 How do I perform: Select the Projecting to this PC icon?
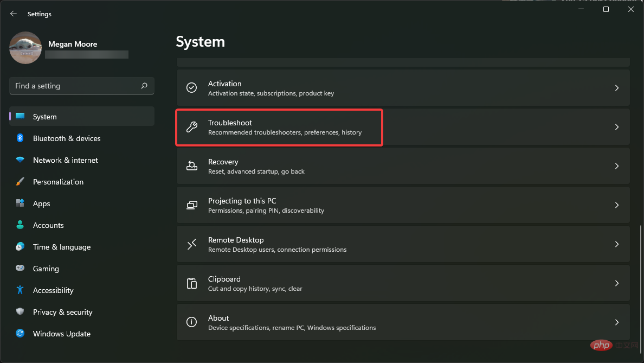[x=191, y=205]
